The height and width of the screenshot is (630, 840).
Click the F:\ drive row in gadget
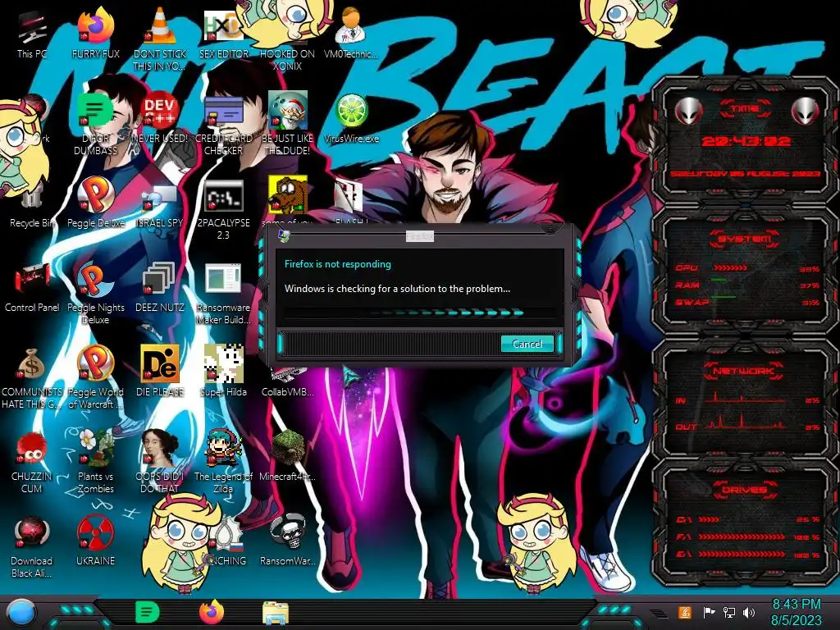(748, 536)
